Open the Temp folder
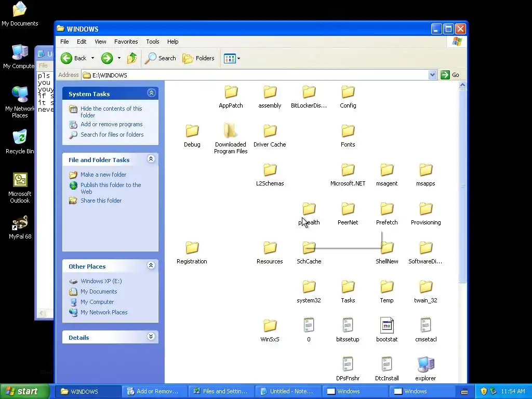 click(x=387, y=292)
